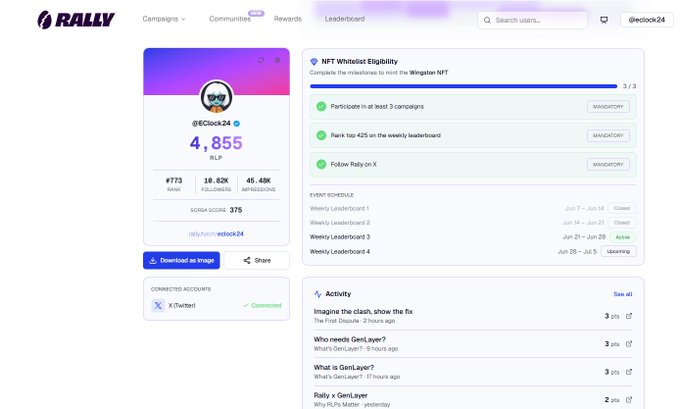Click the #773 rank stat

(x=174, y=184)
